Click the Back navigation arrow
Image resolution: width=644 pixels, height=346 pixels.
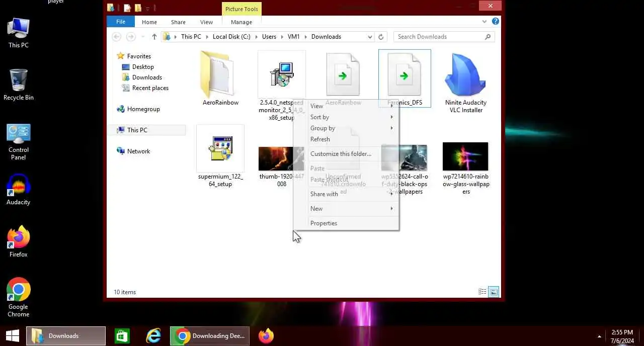(x=117, y=37)
